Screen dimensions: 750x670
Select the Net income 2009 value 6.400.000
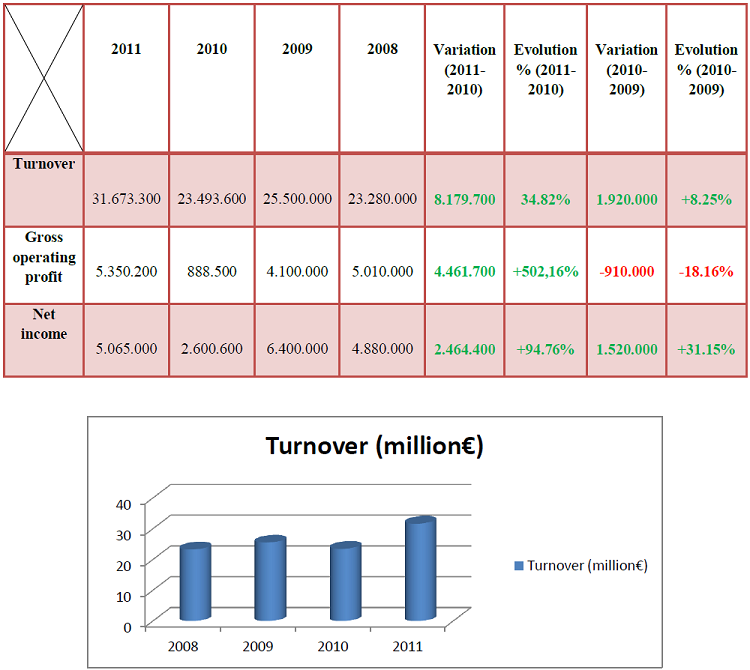click(297, 349)
